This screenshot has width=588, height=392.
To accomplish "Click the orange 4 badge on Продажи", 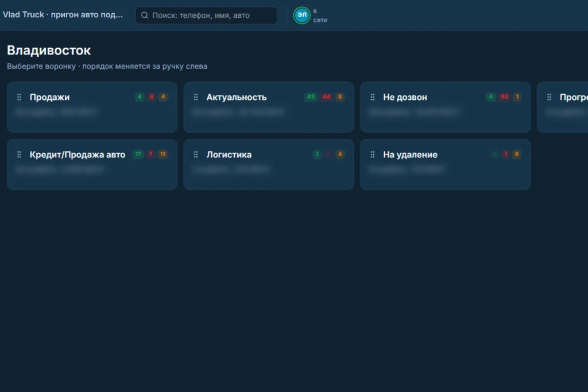I will click(163, 96).
